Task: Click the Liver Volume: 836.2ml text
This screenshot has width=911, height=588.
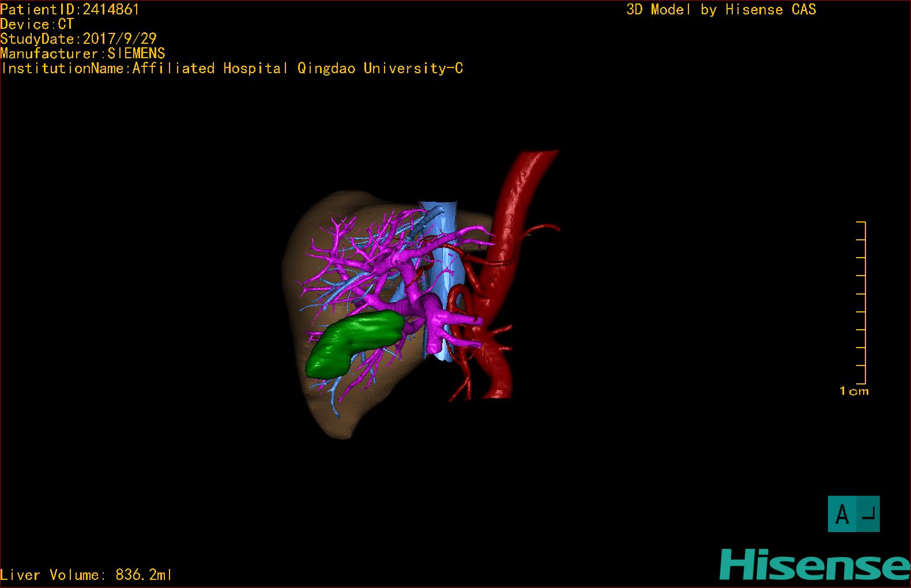Action: (x=86, y=575)
